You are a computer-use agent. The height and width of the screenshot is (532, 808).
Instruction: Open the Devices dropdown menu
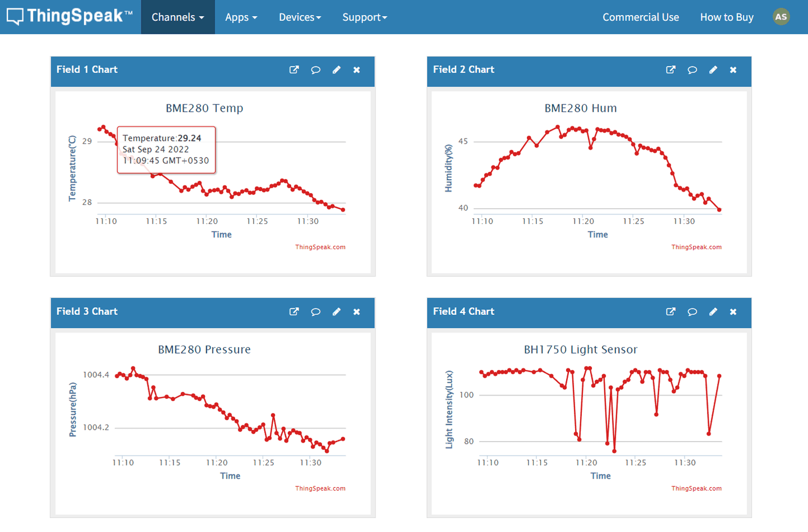click(300, 17)
